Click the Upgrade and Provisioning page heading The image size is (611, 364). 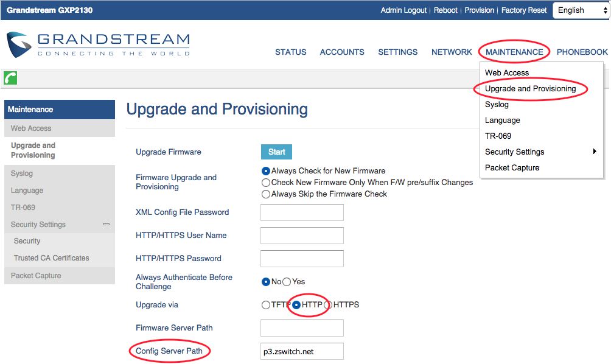(217, 110)
